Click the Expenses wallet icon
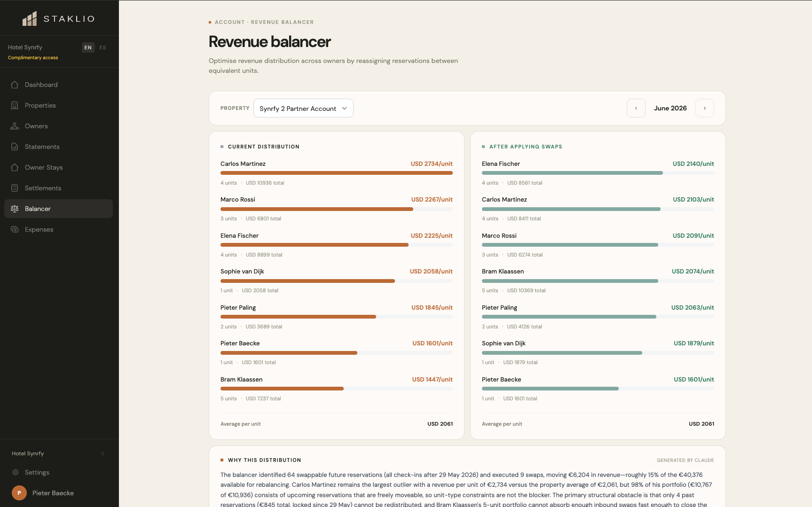The image size is (812, 507). (15, 229)
